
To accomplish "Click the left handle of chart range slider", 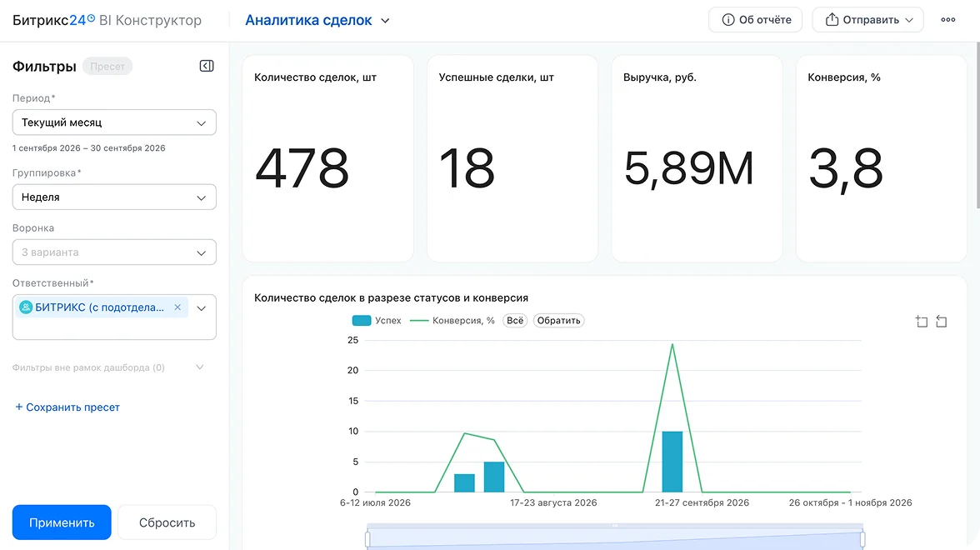I will coord(367,538).
